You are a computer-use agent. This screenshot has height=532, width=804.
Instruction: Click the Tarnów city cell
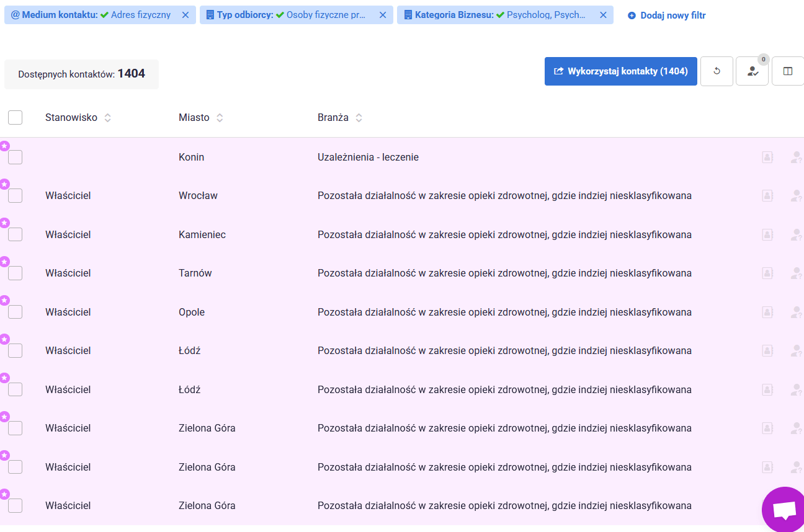coord(195,273)
